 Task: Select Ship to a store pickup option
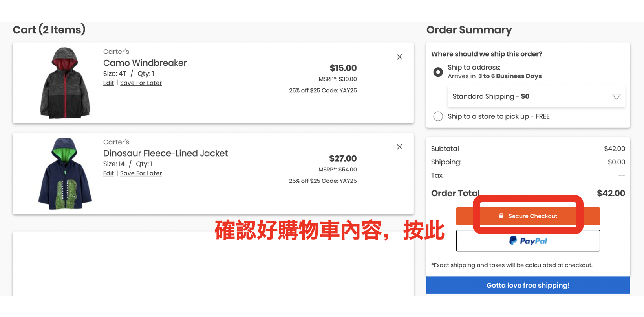438,116
